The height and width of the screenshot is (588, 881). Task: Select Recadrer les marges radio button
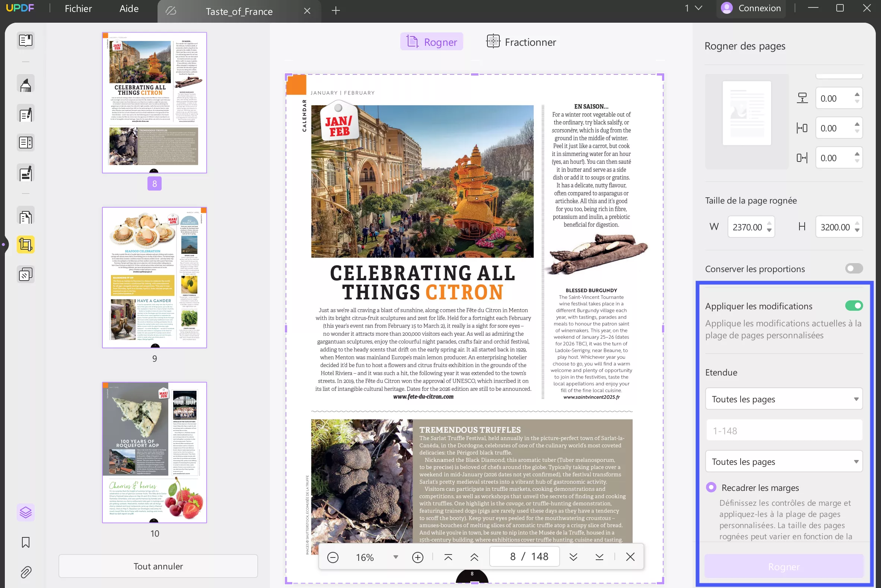[711, 488]
